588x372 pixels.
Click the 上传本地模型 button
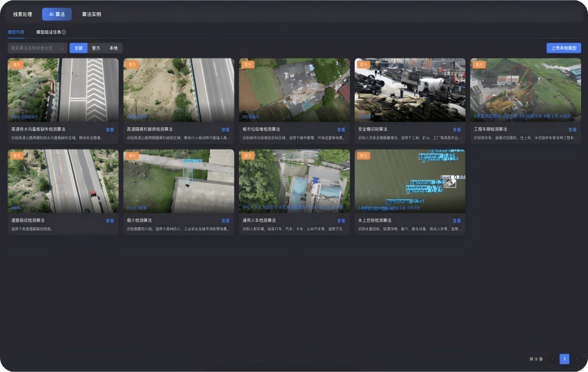(x=563, y=48)
